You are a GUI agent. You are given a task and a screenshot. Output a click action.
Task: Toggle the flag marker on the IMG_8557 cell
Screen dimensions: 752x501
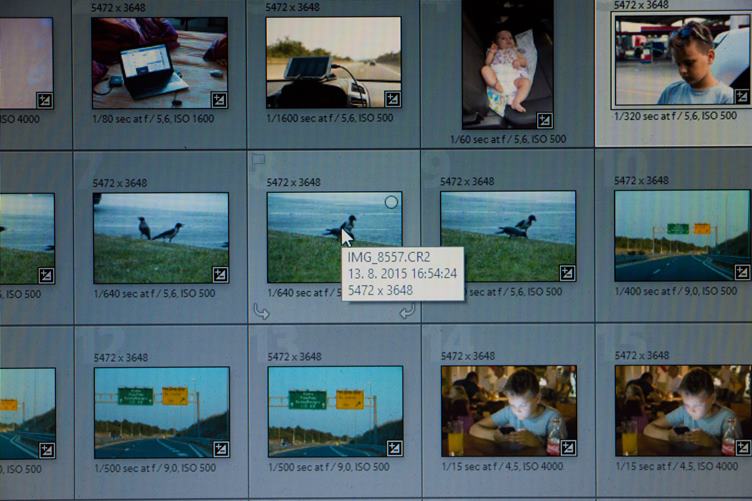258,159
